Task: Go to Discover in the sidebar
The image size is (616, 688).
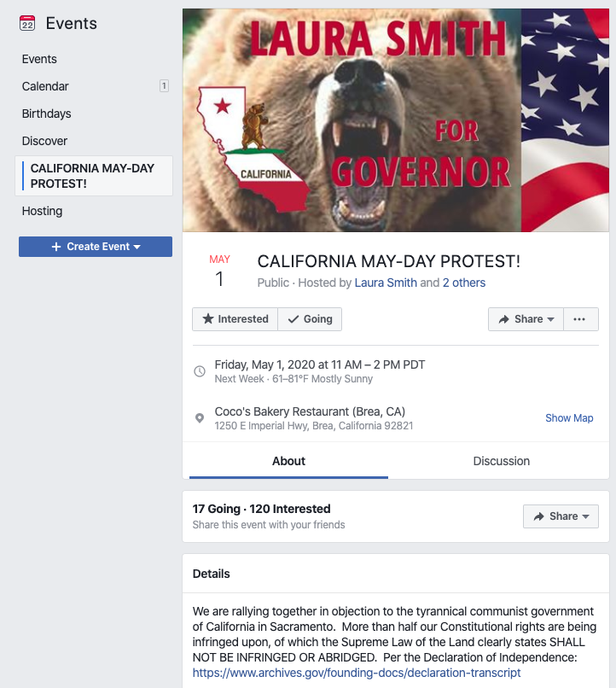Action: 44,141
